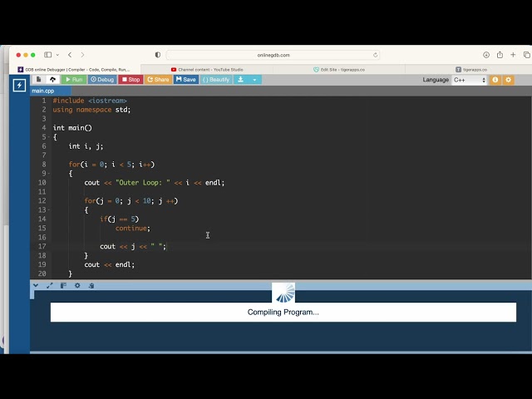The width and height of the screenshot is (532, 399).
Task: Click 'using namespace std;' on line 2
Action: [91, 110]
